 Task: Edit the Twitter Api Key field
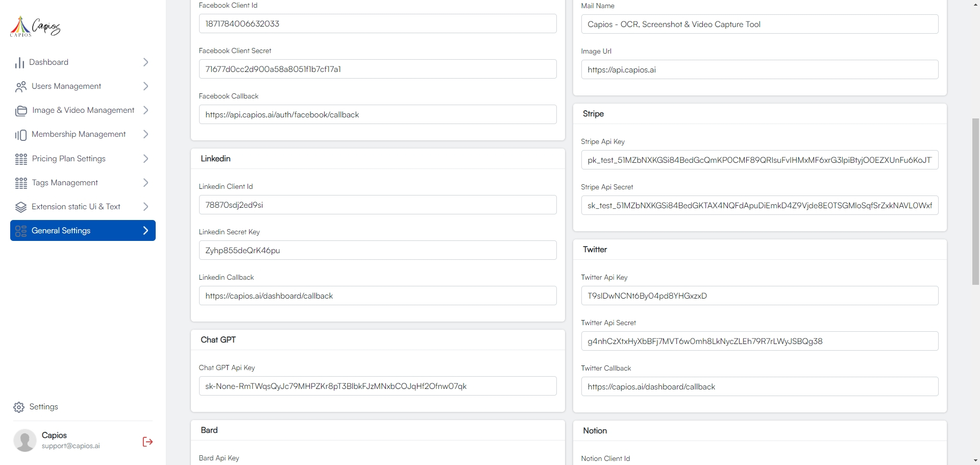pyautogui.click(x=759, y=296)
